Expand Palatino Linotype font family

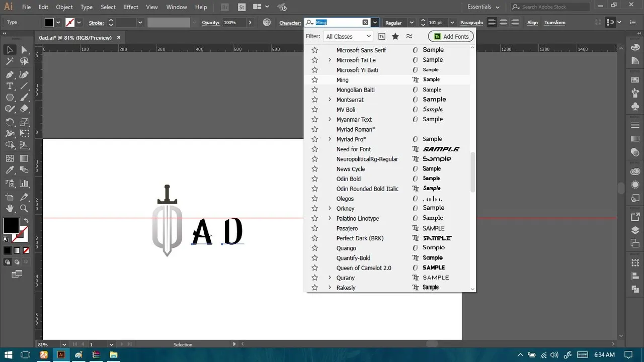coord(330,218)
